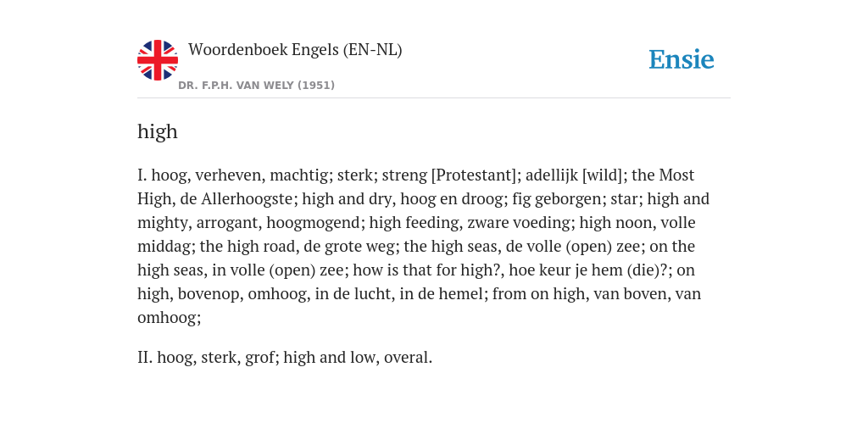The width and height of the screenshot is (868, 434).
Task: Click the word "Allerhoogste"
Action: (248, 198)
